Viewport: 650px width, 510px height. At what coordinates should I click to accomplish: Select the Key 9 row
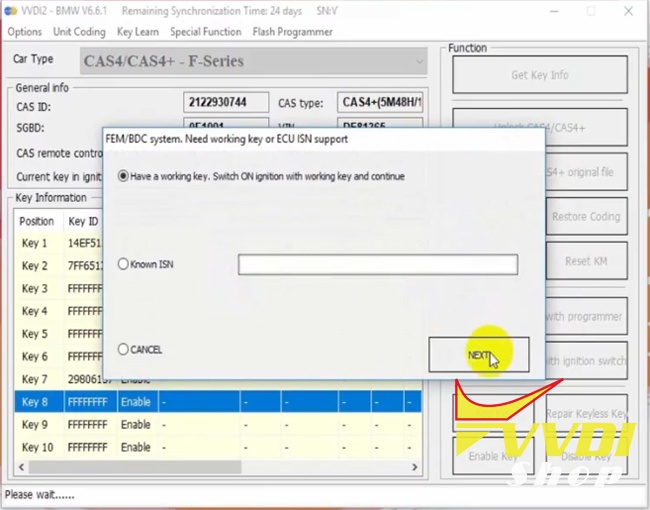click(x=218, y=425)
